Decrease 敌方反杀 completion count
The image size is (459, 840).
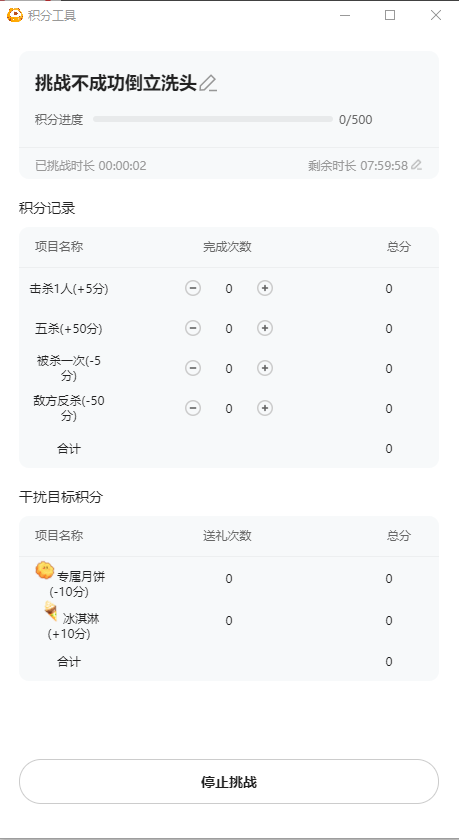[x=193, y=408]
